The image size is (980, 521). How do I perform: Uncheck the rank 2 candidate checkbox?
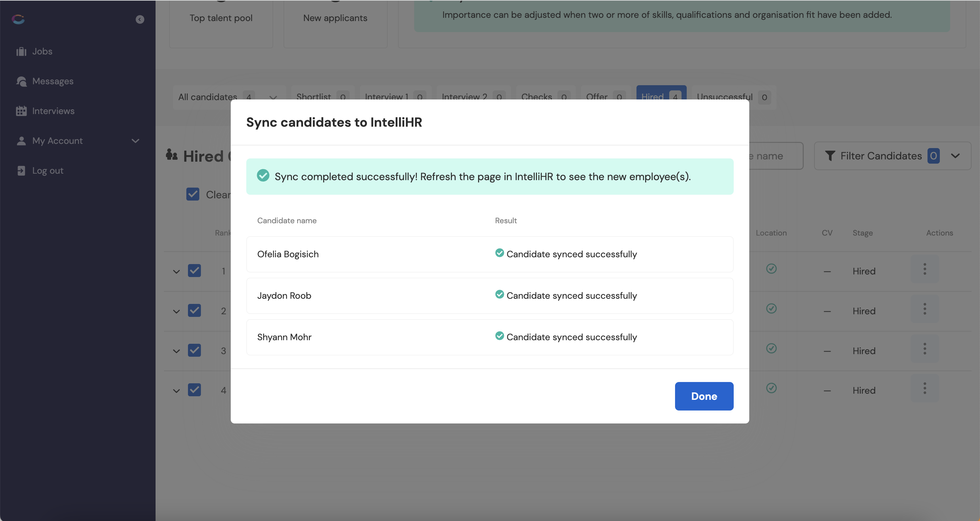[x=194, y=311]
